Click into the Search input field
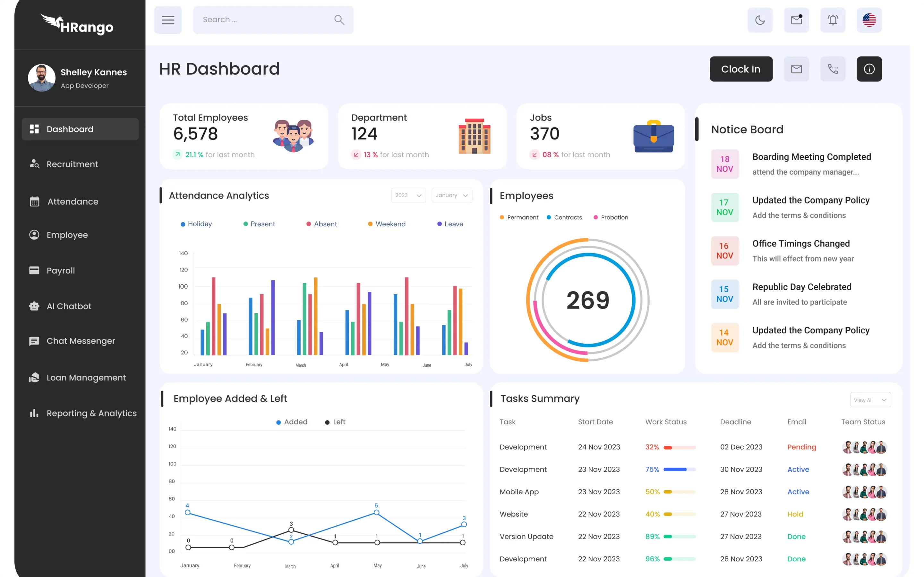The image size is (924, 577). click(x=263, y=20)
